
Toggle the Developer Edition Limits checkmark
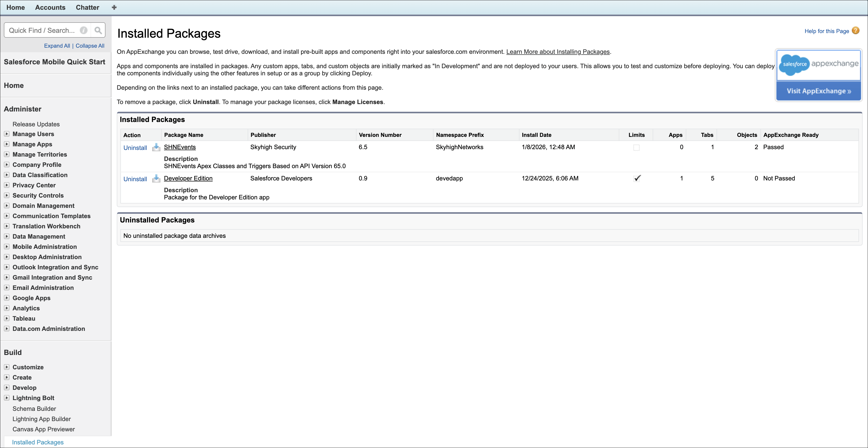coord(637,178)
